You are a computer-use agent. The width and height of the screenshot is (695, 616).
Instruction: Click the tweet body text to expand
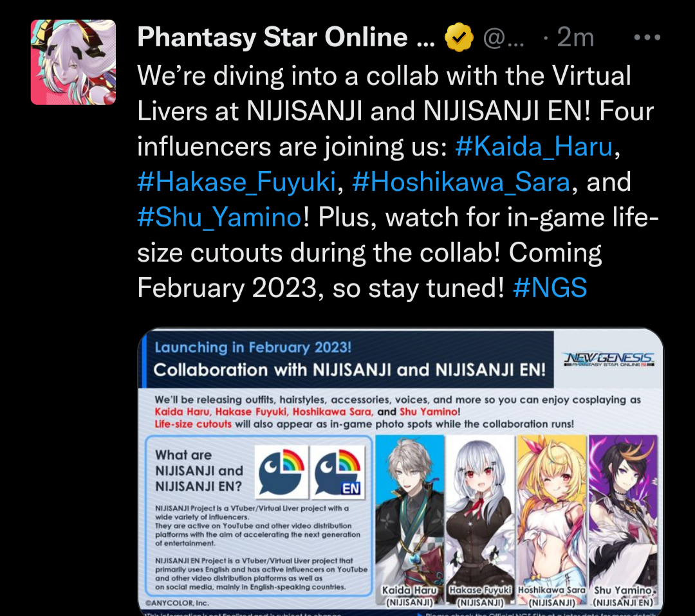click(398, 182)
